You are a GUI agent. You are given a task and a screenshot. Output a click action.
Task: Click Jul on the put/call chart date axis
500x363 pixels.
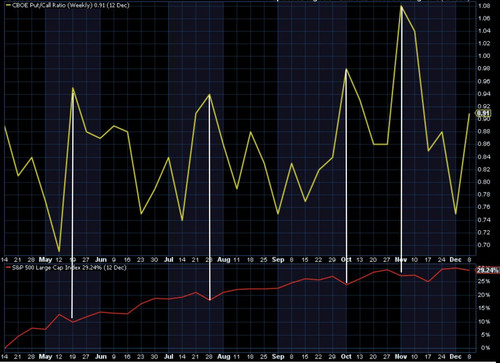click(169, 260)
